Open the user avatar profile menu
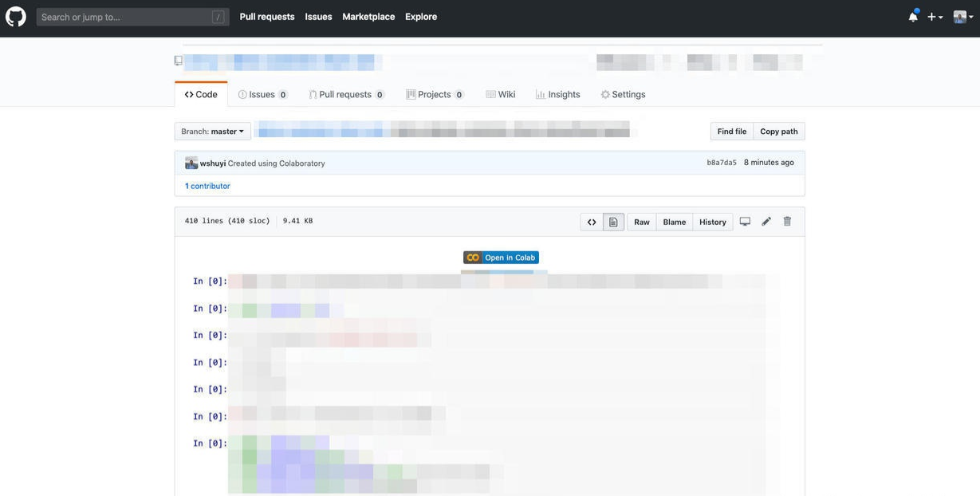 [963, 17]
